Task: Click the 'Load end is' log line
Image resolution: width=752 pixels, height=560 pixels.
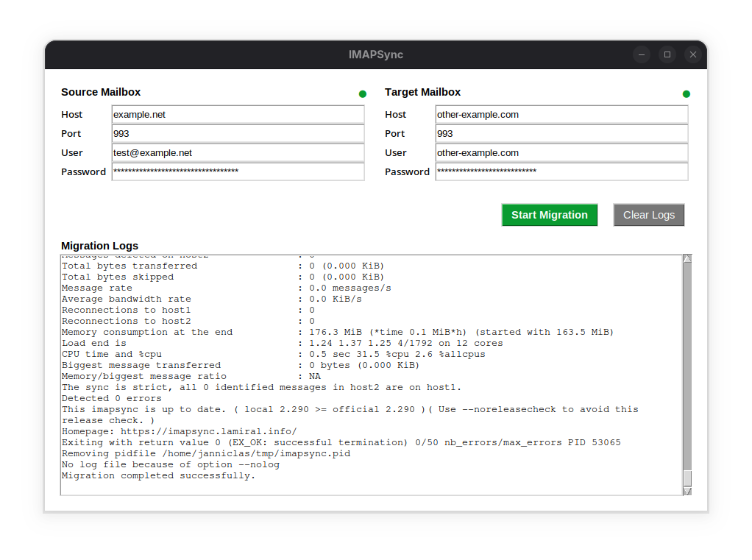Action: point(282,344)
